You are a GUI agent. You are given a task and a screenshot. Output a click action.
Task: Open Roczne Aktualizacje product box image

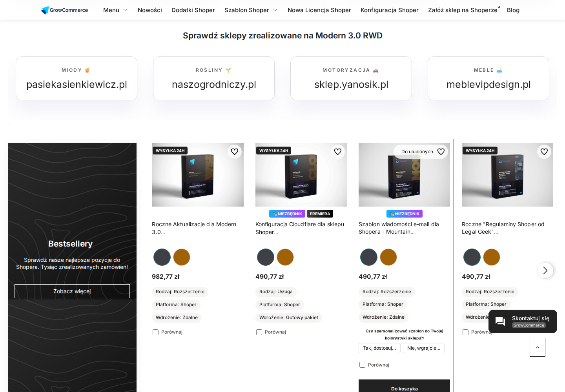[x=198, y=175]
